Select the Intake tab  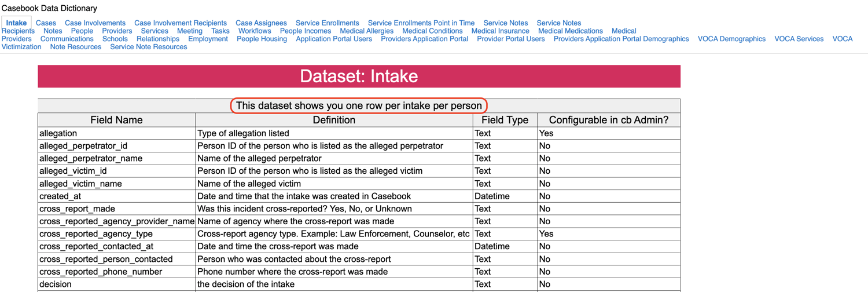[16, 23]
